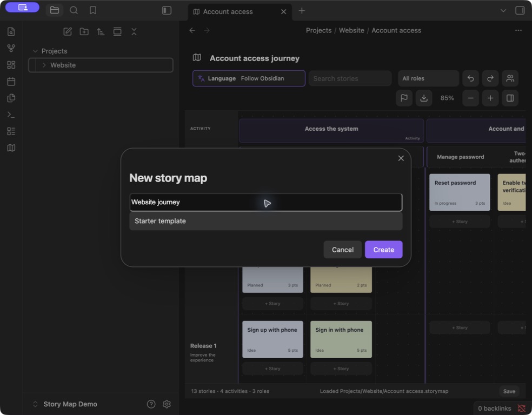This screenshot has height=415, width=532.
Task: Open the Starter template dropdown
Action: tap(266, 221)
